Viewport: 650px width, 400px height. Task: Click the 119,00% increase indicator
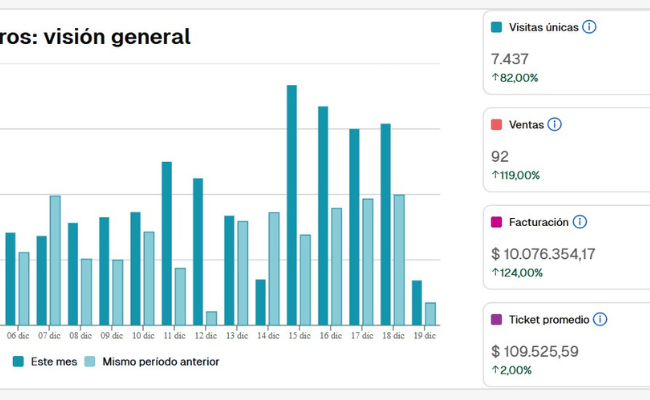[516, 175]
